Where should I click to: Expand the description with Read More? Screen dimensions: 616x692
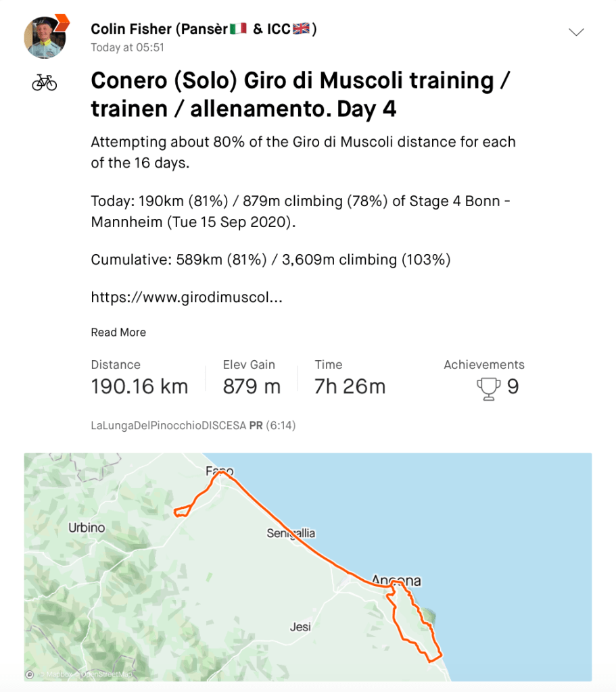pos(118,332)
